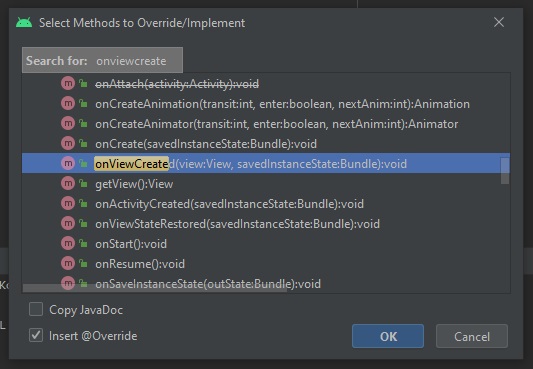The width and height of the screenshot is (533, 369).
Task: Click the method icon beside onActivityCreated
Action: [x=68, y=204]
